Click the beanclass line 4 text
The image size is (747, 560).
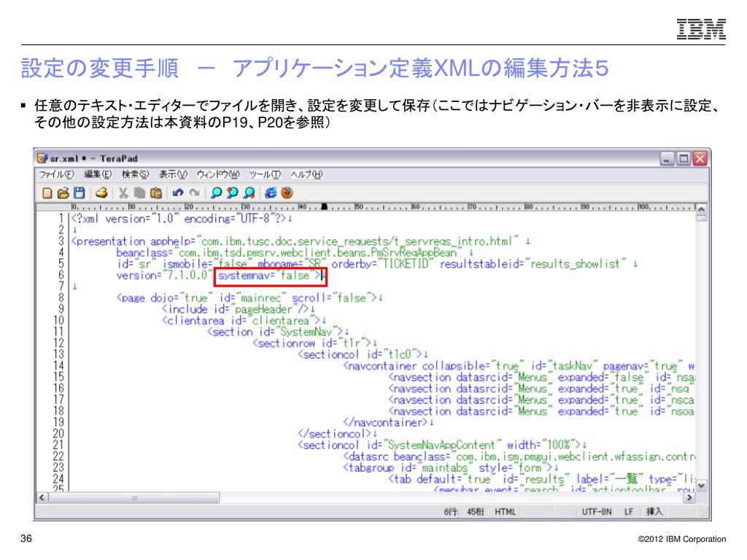click(289, 252)
